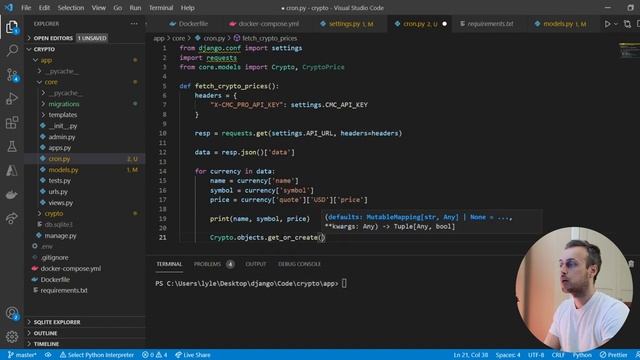Click the terminal prompt input area
The height and width of the screenshot is (360, 640).
[x=344, y=283]
